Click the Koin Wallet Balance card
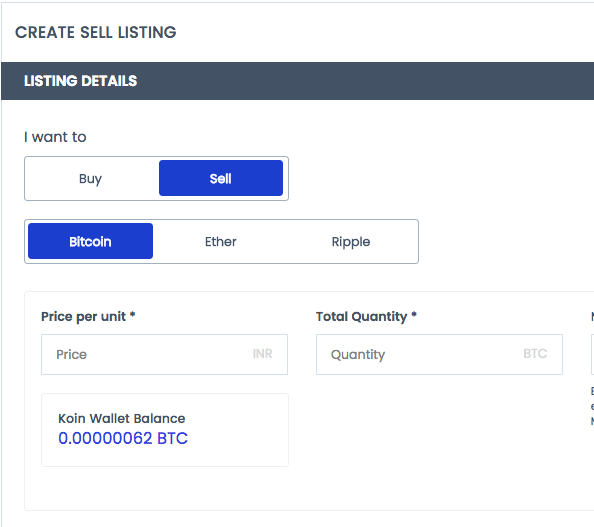This screenshot has width=594, height=527. click(x=165, y=430)
